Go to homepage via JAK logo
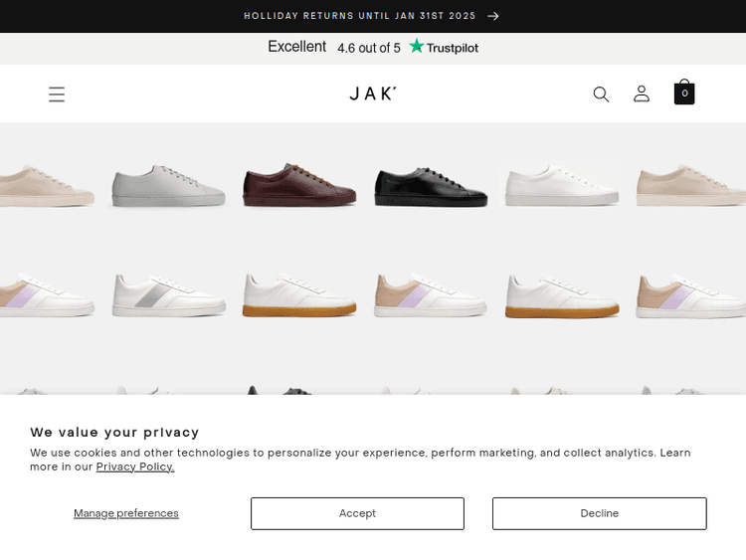 point(373,93)
